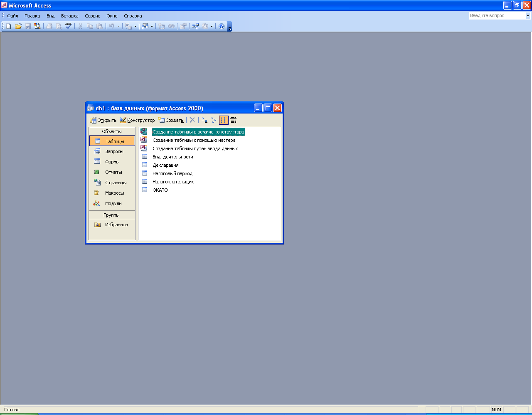This screenshot has width=532, height=415.
Task: Open the Сервис menu
Action: [92, 16]
